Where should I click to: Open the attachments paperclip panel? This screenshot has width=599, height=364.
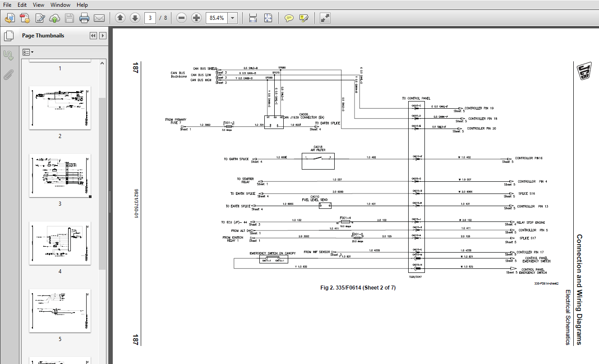click(x=8, y=75)
